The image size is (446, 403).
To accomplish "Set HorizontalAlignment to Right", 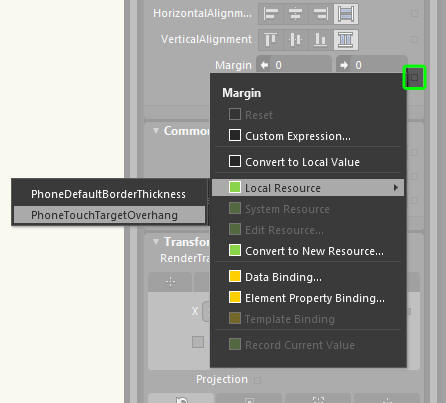I will click(x=320, y=14).
